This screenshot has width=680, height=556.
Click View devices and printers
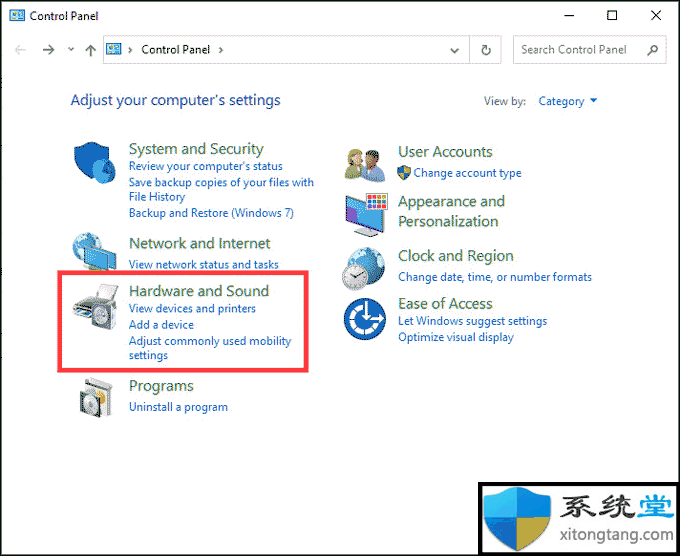(192, 309)
